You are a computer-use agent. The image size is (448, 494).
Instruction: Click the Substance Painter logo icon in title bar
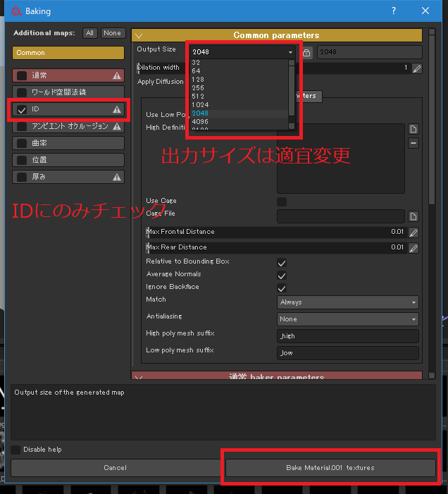tap(15, 11)
